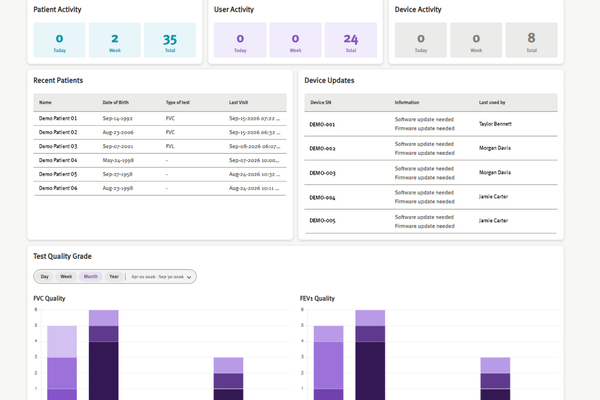Viewport: 600px width, 400px height.
Task: Click Jamie Carter on DEMO-005 row
Action: coord(493,220)
